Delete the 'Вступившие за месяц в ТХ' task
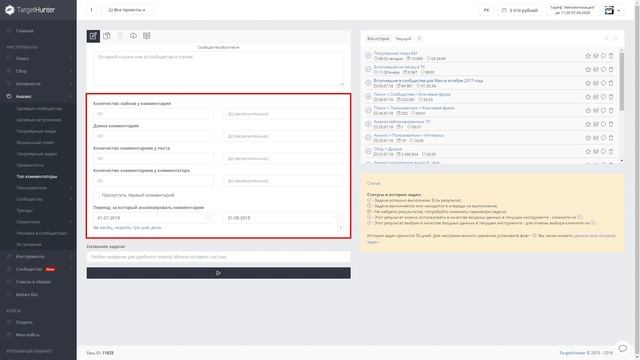The image size is (640, 360). (611, 69)
